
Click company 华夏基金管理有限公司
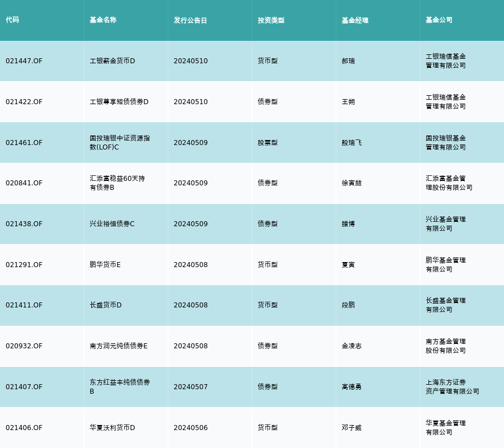(x=446, y=427)
